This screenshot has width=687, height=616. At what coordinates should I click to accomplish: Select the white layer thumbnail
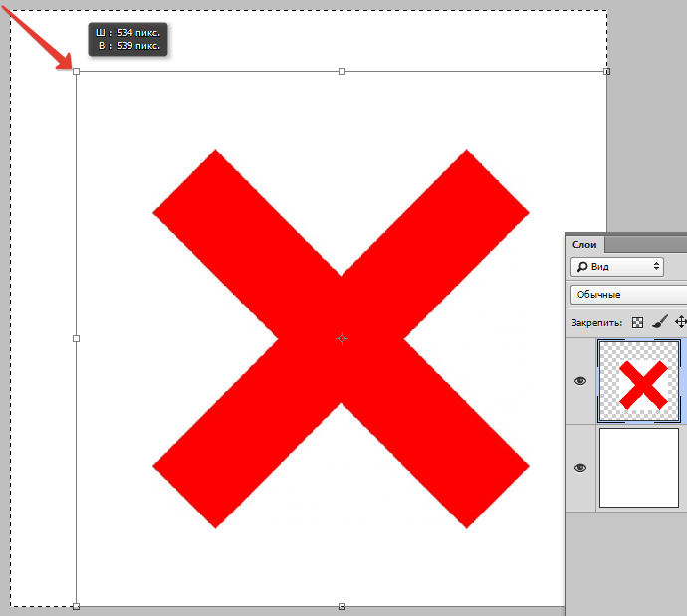click(x=639, y=468)
